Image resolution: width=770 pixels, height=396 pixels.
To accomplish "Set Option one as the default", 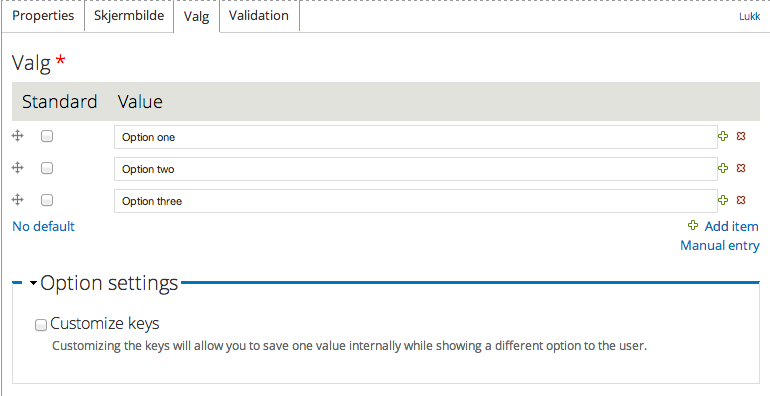I will (x=47, y=136).
